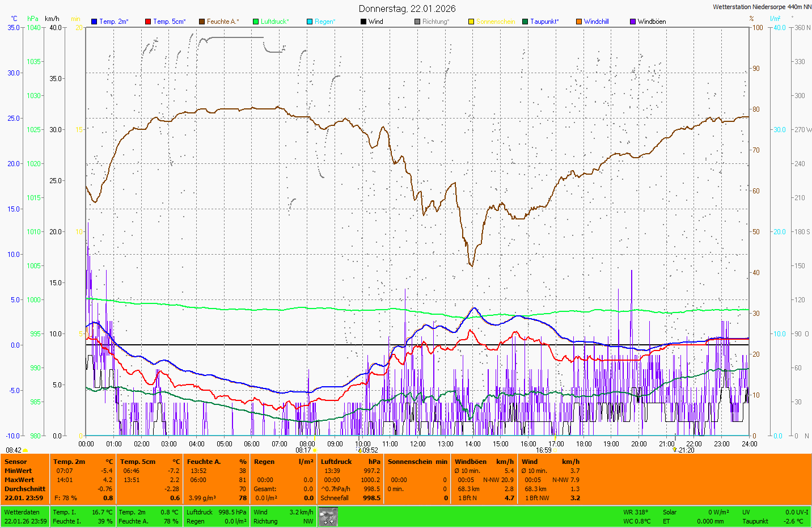The image size is (812, 528).
Task: Click the Wetterstation Niedersorpe header text
Action: coord(762,7)
